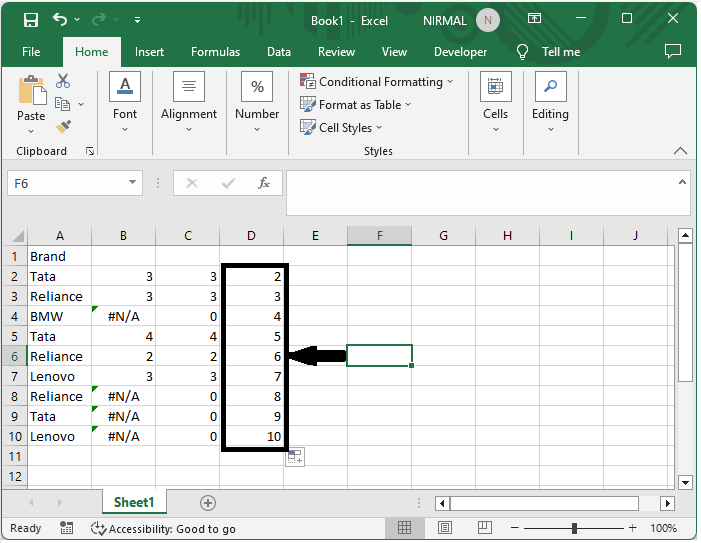Open Format as Table gallery
701x543 pixels.
[355, 105]
